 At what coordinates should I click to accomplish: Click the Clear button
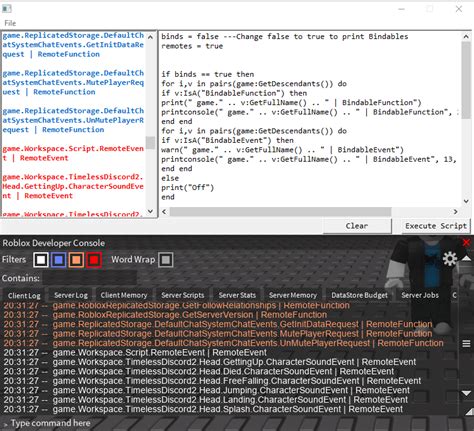tap(357, 226)
